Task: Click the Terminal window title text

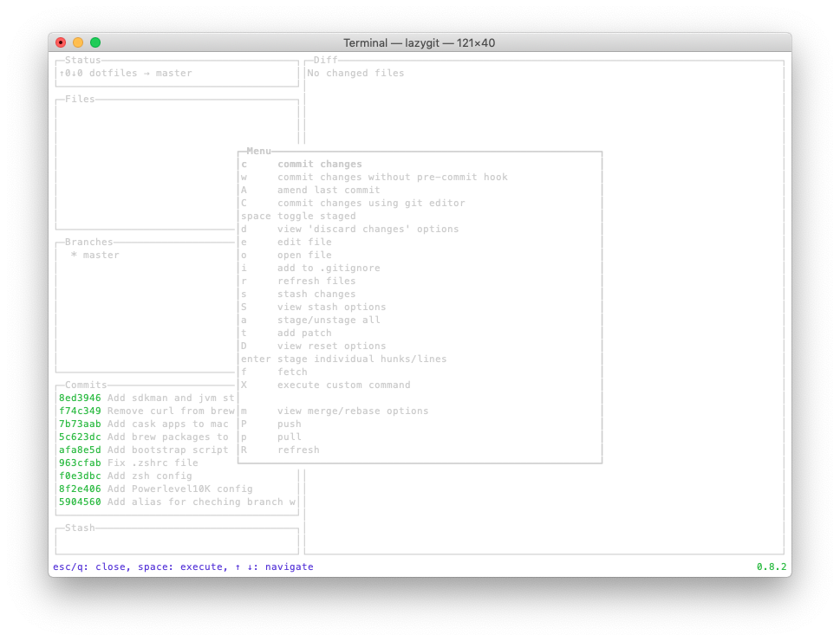Action: click(x=419, y=42)
